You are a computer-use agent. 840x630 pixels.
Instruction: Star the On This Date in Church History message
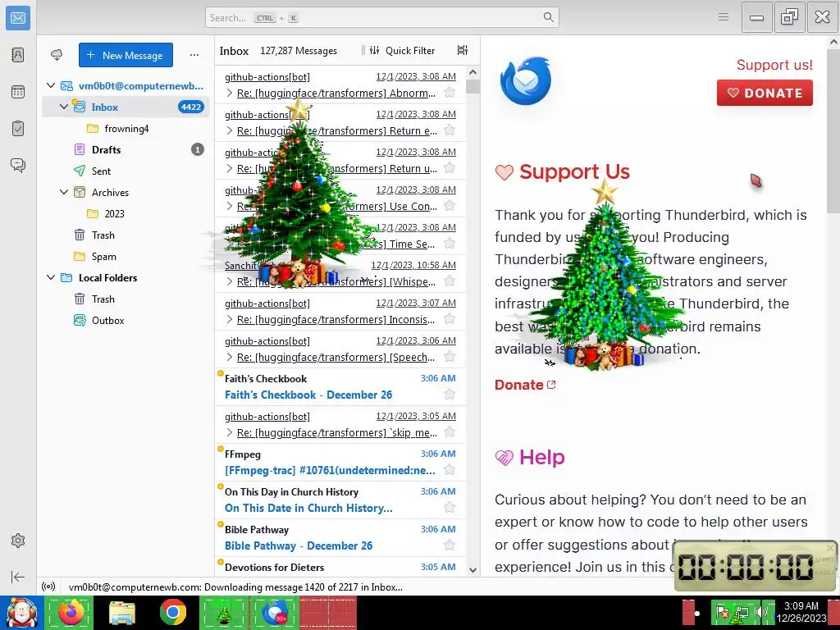point(450,508)
